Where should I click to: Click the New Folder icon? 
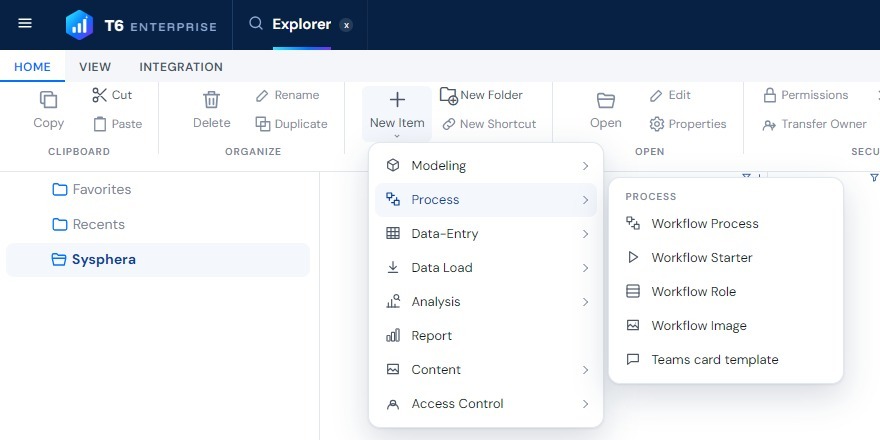tap(449, 96)
